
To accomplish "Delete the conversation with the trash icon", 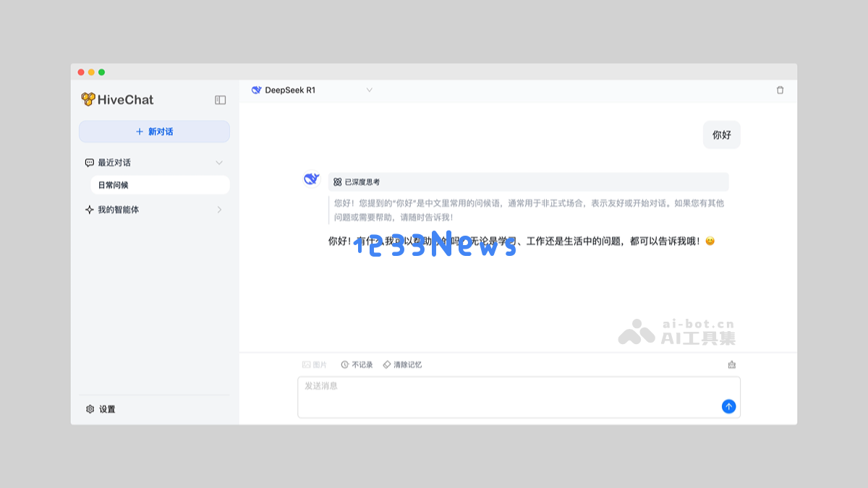I will click(x=780, y=90).
